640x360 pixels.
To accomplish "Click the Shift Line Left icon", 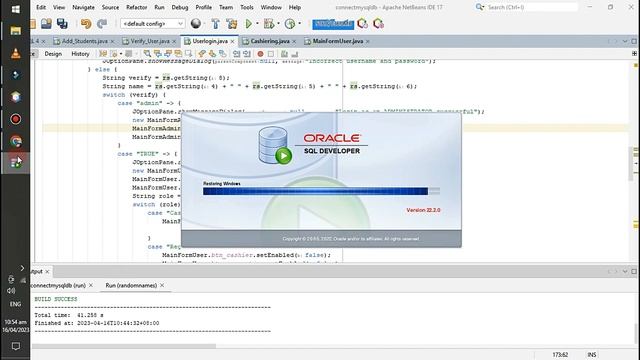I will point(236,54).
